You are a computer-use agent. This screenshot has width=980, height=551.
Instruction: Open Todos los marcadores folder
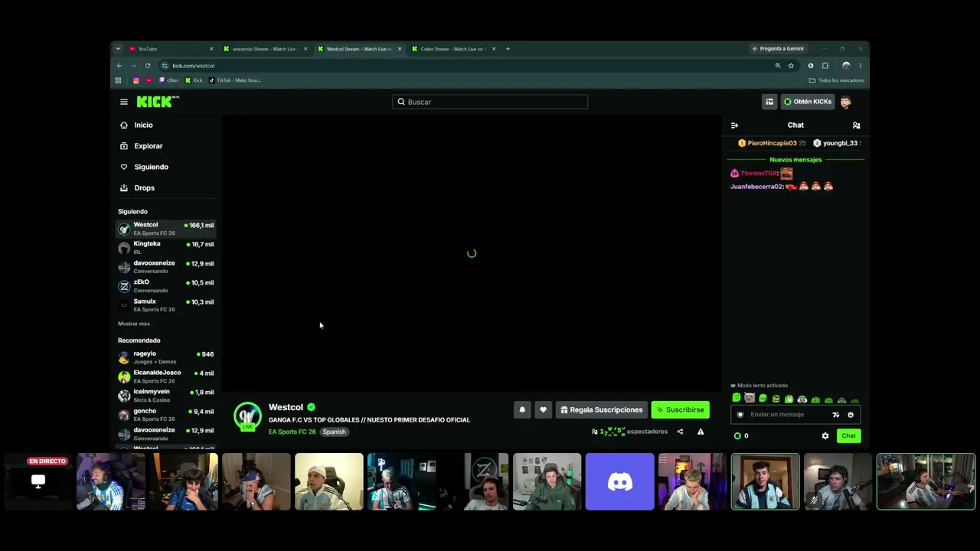tap(837, 80)
